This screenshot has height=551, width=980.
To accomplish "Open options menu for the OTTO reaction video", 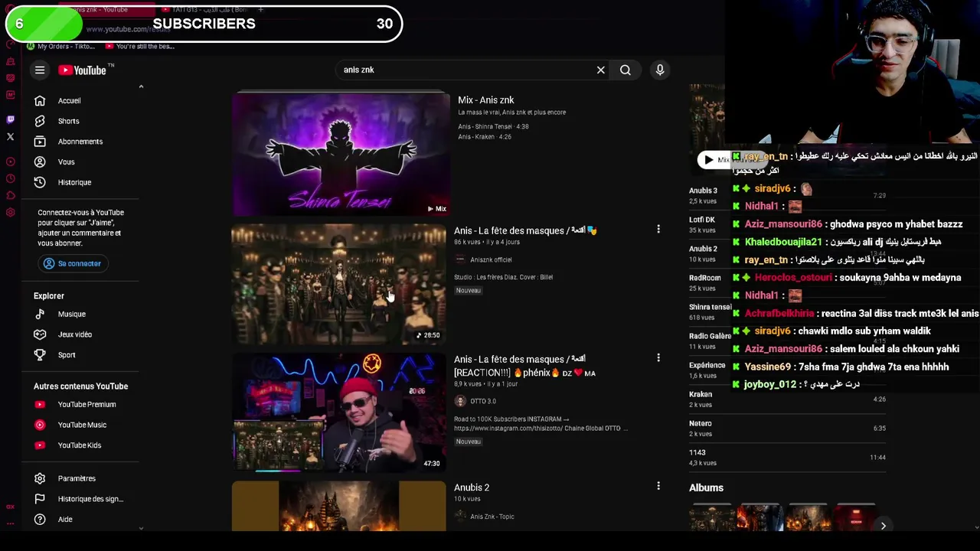I will 658,357.
